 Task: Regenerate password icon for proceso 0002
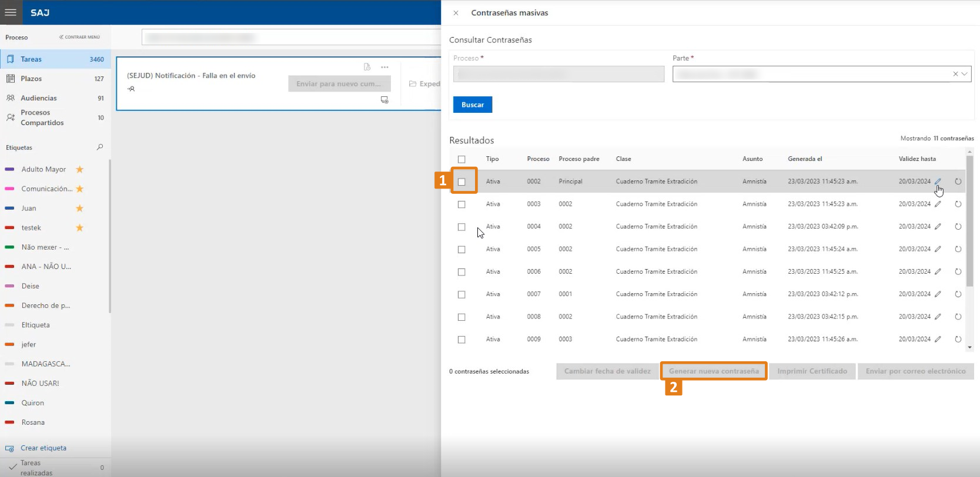[x=958, y=182]
